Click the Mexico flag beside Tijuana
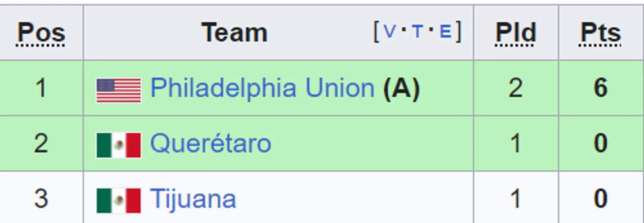 pos(119,200)
